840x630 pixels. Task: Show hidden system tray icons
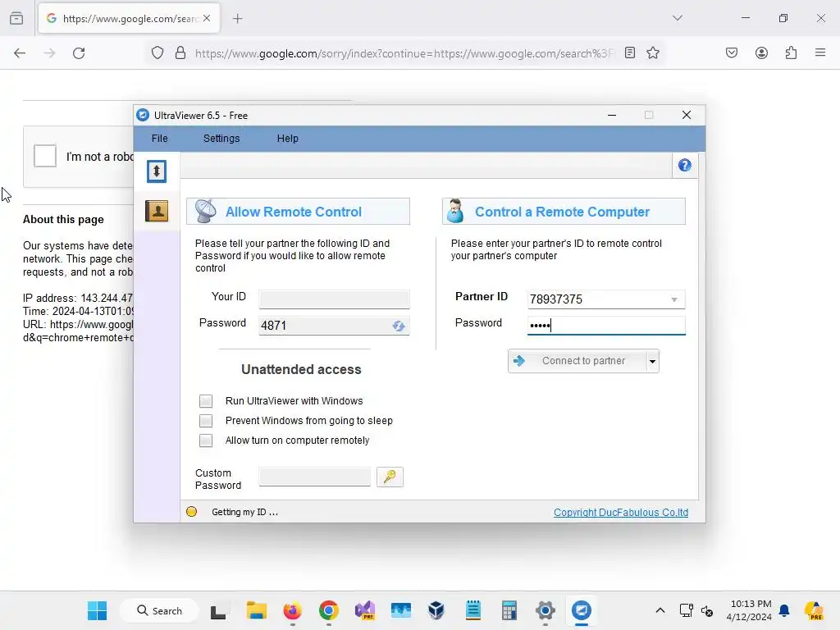pyautogui.click(x=660, y=610)
